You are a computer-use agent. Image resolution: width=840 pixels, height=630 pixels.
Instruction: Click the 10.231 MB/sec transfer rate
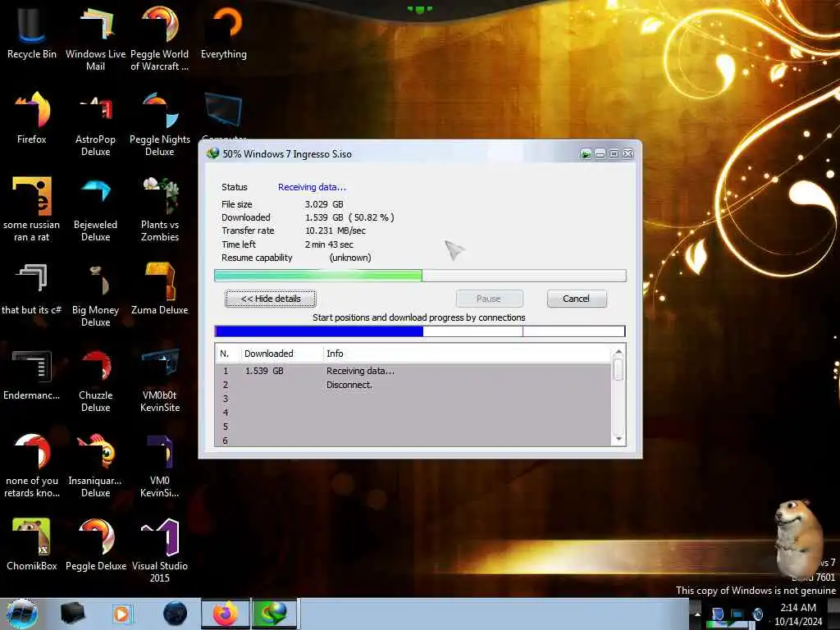(336, 231)
